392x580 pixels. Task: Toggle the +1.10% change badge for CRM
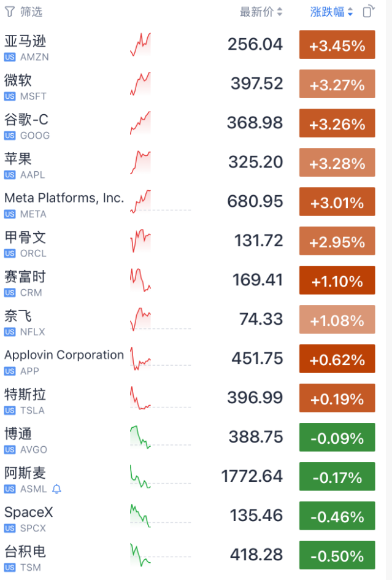coord(337,280)
